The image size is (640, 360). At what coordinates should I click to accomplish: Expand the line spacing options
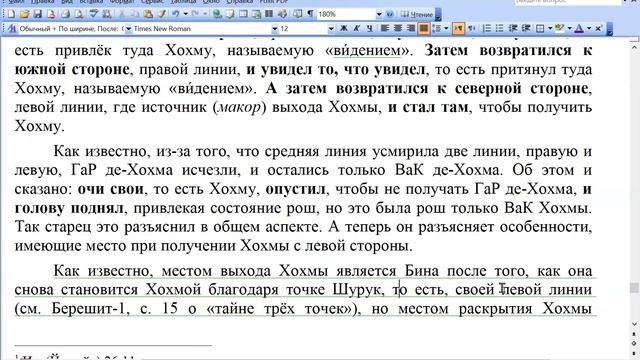446,28
